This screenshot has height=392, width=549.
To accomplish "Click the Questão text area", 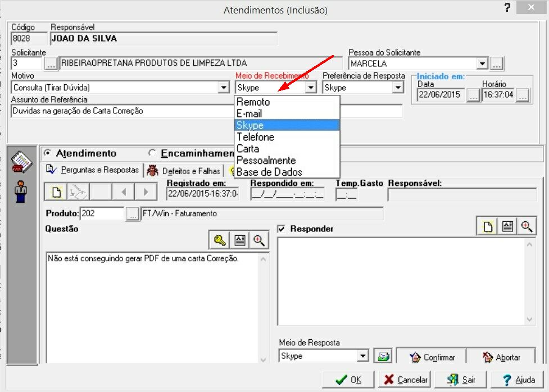I will (153, 308).
